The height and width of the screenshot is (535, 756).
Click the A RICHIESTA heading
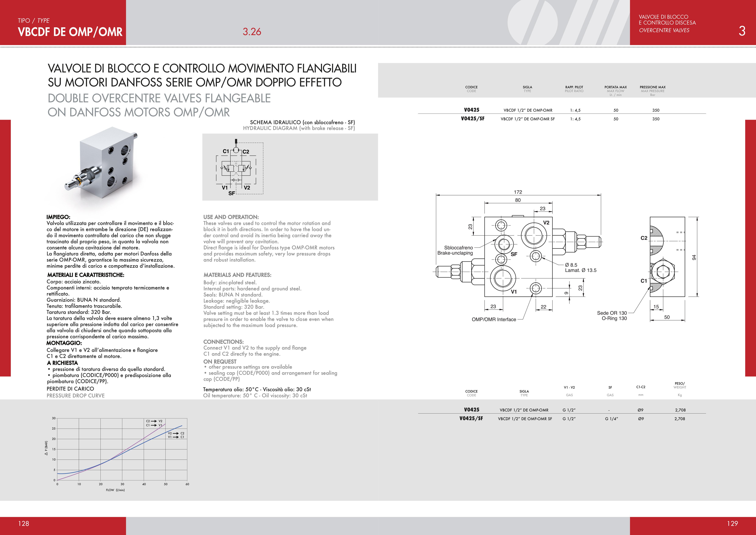[x=63, y=363]
